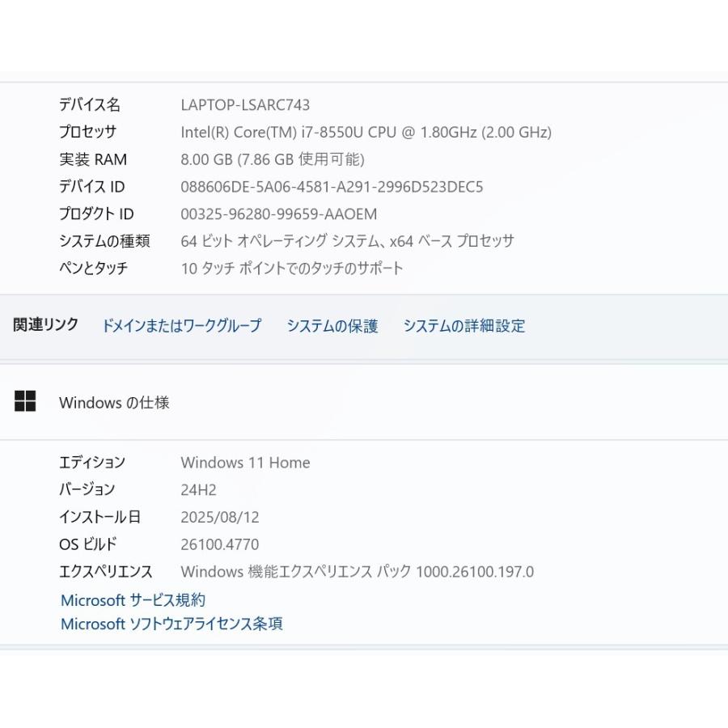Select the デバイス名 value LAPTOP-LSARC743
Screen dimensions: 728x728
pos(246,105)
